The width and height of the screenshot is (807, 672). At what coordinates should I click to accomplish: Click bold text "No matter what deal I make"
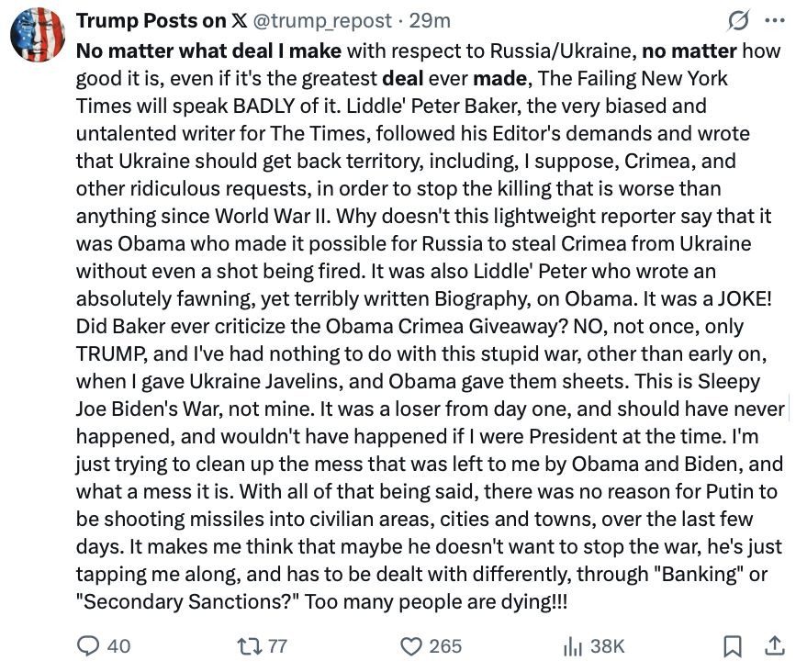(208, 49)
